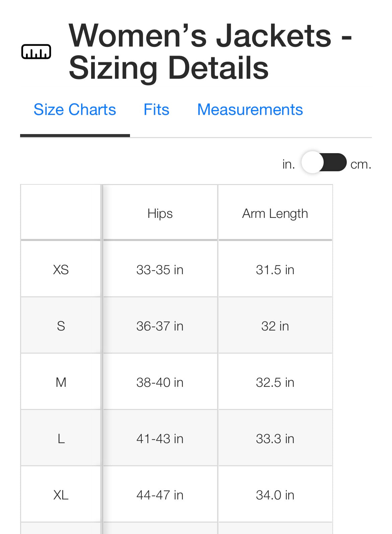Click the 44-47 in hips cell
This screenshot has width=392, height=534.
coord(160,495)
